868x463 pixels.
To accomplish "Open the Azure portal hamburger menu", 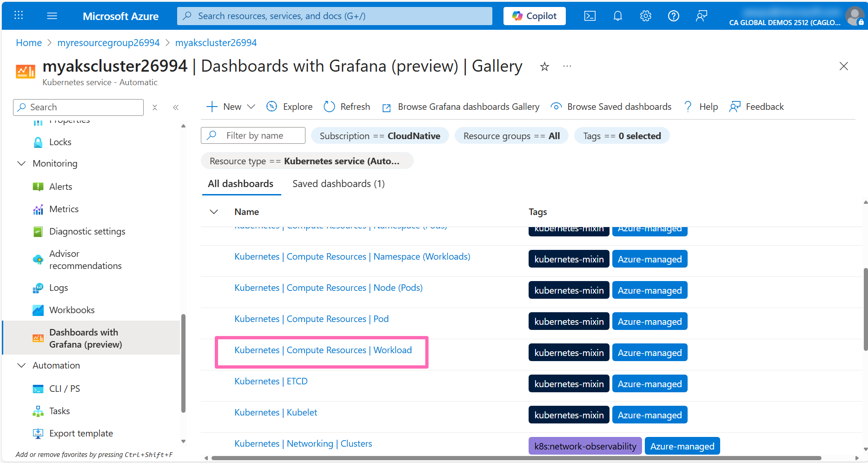I will (52, 16).
